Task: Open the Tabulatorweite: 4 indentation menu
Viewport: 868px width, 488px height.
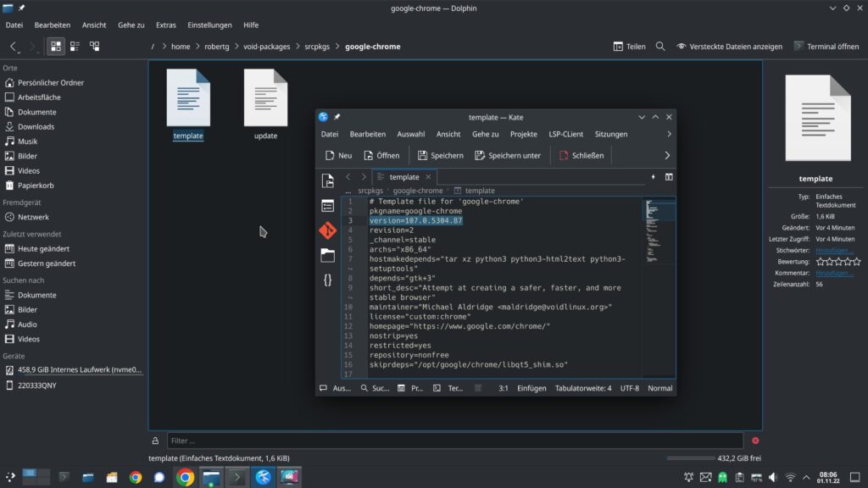Action: (x=583, y=388)
